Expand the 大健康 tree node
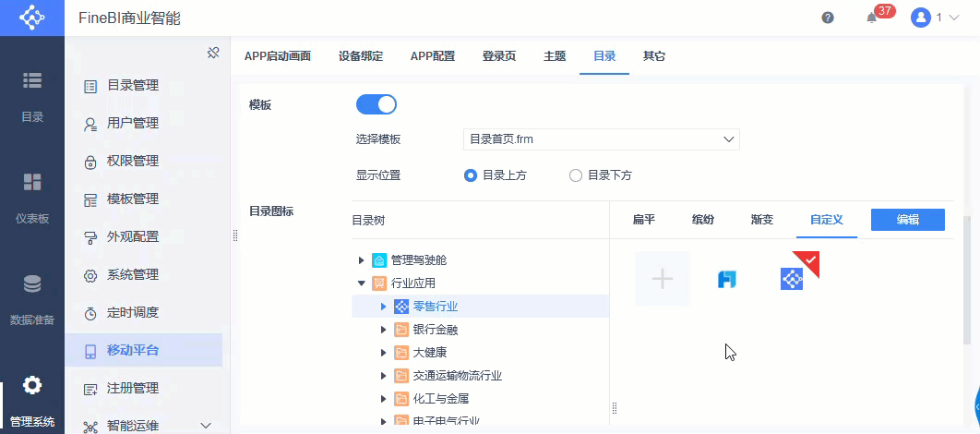 point(384,353)
